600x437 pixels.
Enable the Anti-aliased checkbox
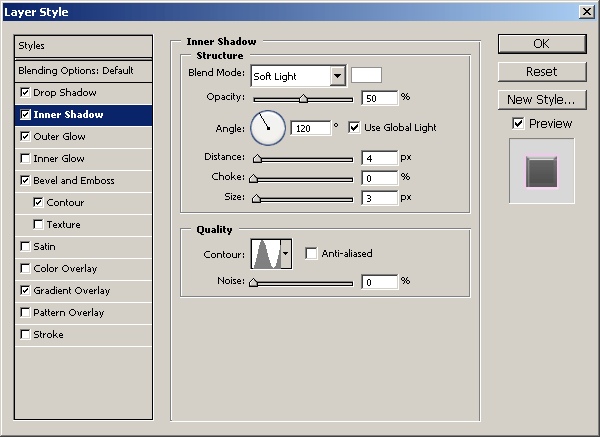coord(311,253)
